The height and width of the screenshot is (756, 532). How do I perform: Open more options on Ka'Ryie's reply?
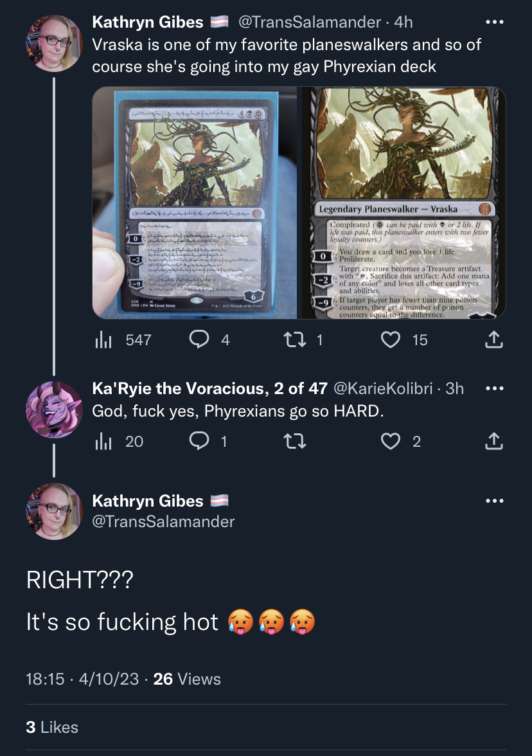click(495, 388)
